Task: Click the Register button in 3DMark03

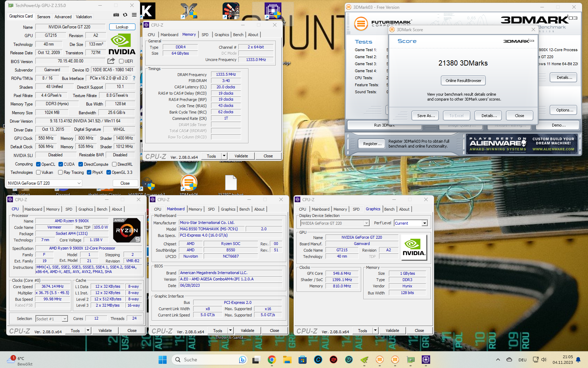Action: click(372, 144)
